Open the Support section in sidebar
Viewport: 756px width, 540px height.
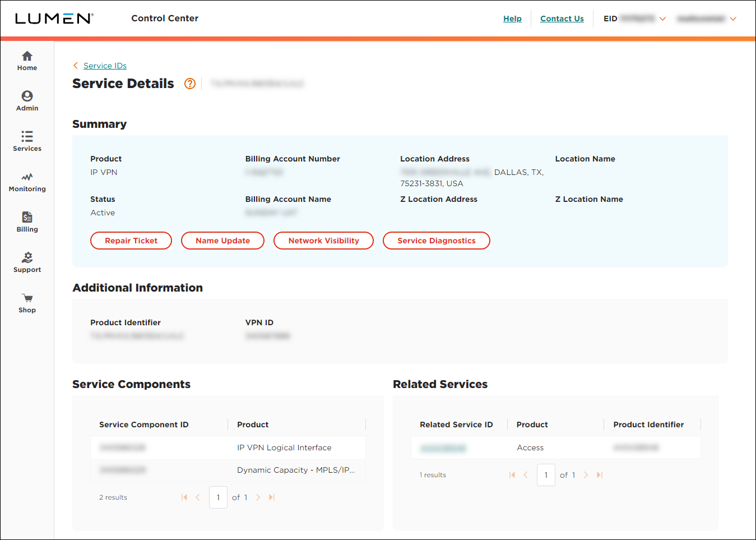27,261
